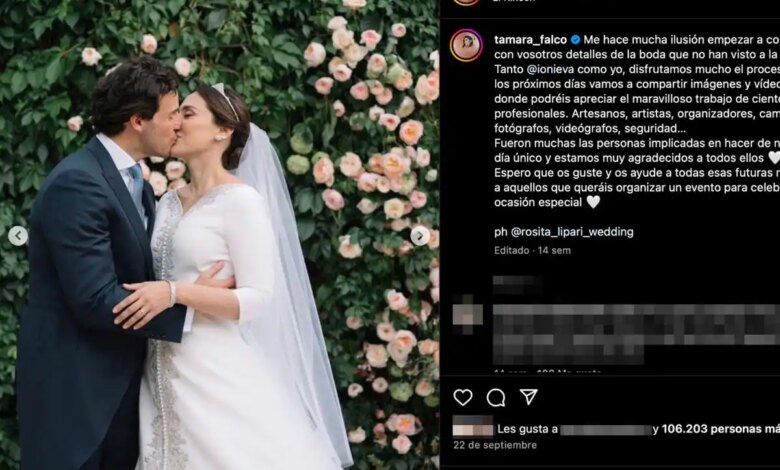Advance to the next photo in the carousel
Screen dimensions: 780x470
[420, 236]
